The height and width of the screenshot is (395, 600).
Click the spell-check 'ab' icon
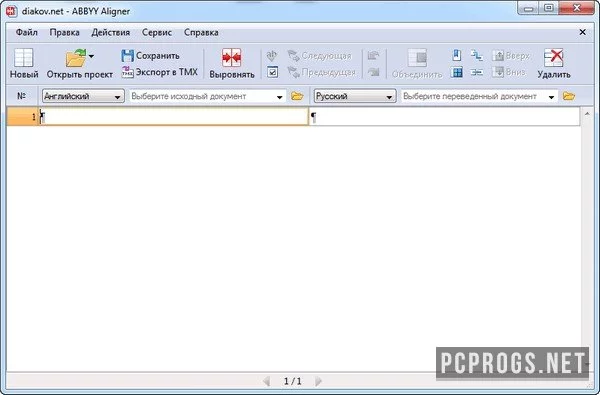[x=272, y=56]
